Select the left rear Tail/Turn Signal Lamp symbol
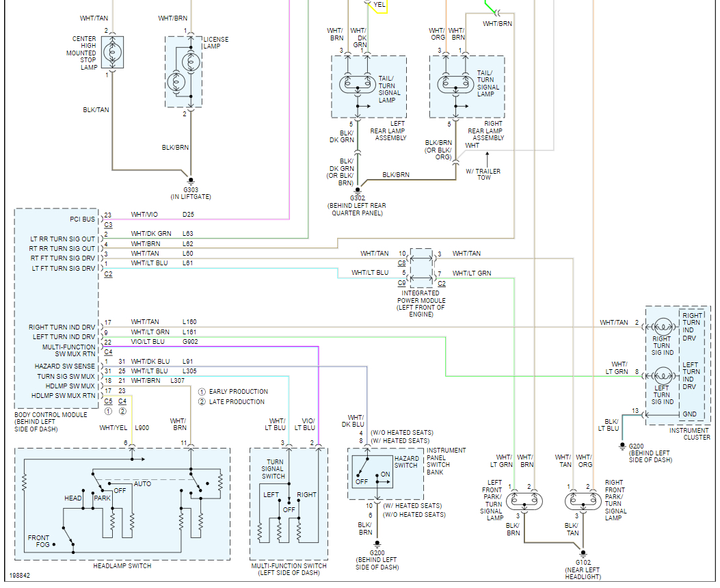 pyautogui.click(x=358, y=85)
